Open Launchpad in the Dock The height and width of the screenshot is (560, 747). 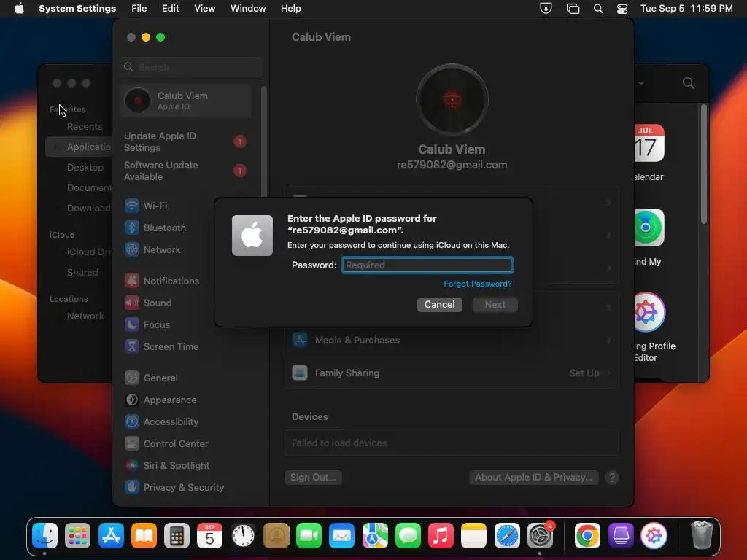(x=77, y=536)
